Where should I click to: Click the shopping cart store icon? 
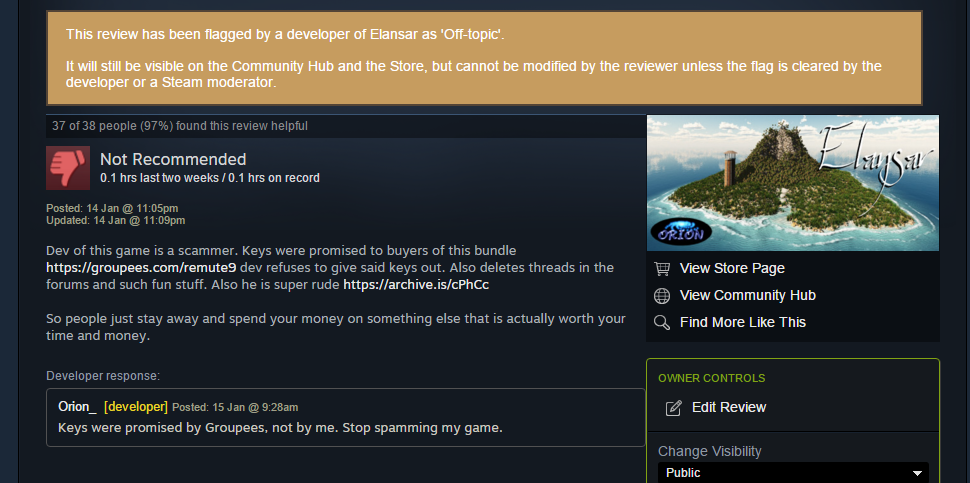tap(662, 268)
